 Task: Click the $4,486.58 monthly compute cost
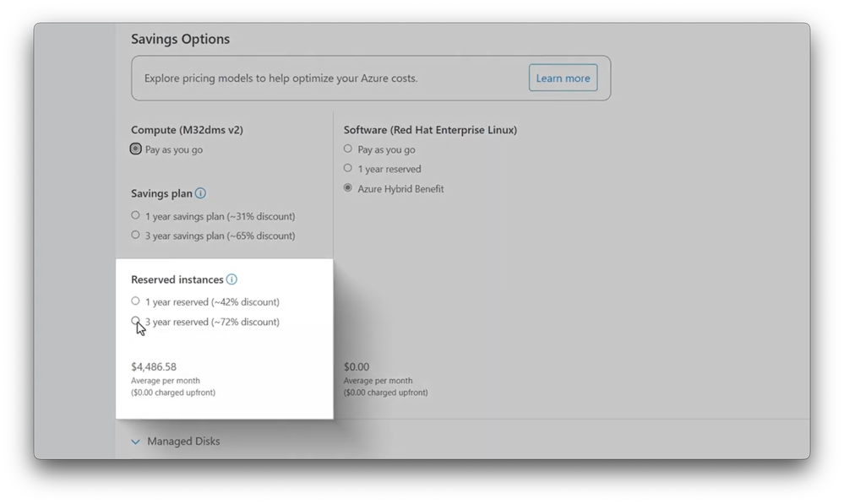pyautogui.click(x=154, y=367)
